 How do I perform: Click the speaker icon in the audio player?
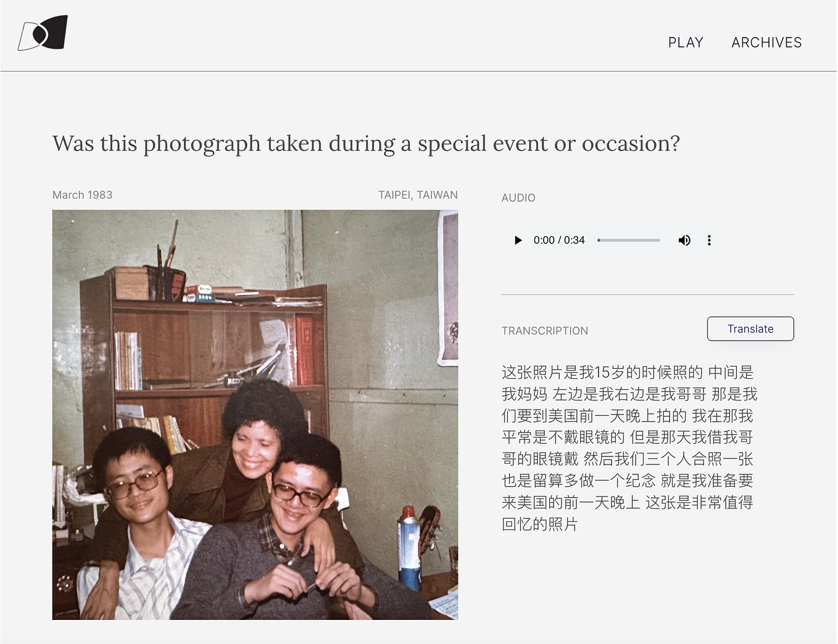[x=684, y=240]
